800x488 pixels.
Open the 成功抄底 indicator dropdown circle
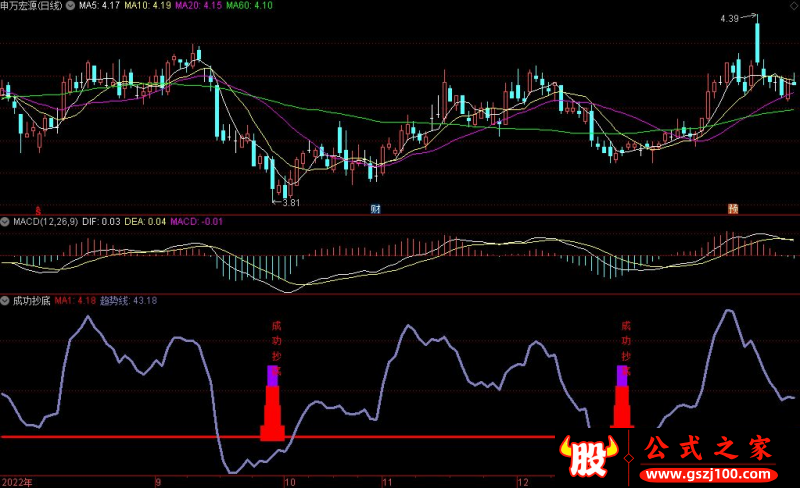[x=5, y=301]
